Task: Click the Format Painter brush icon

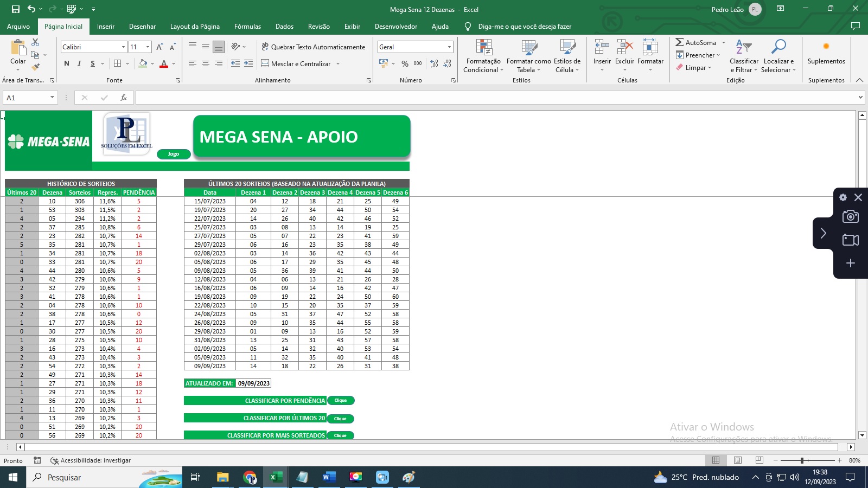Action: [x=35, y=67]
